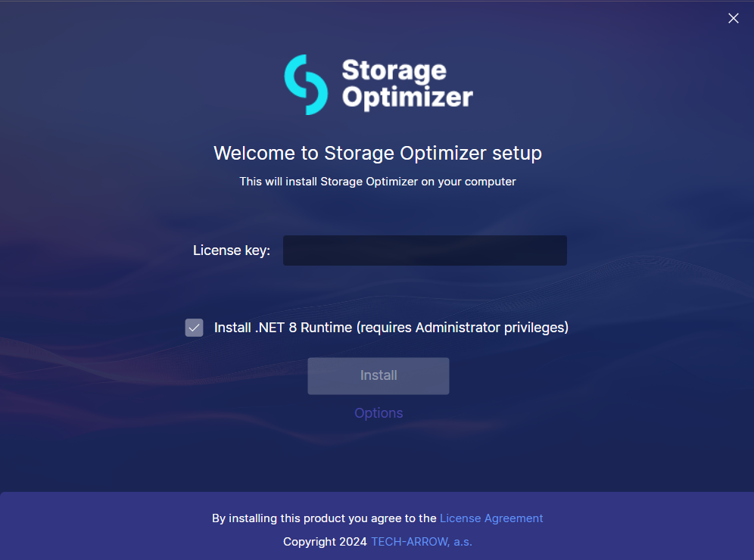The image size is (754, 560).
Task: Click the "requires Administrator privileges" text
Action: pyautogui.click(x=463, y=328)
